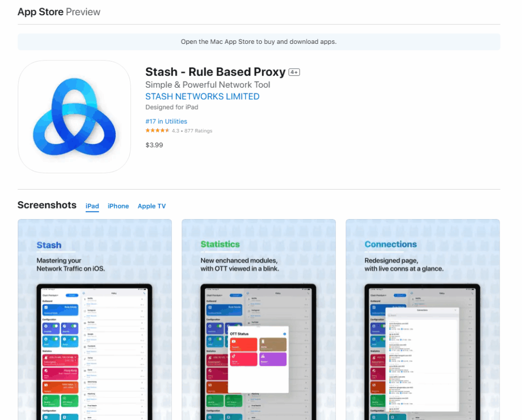This screenshot has width=522, height=420.
Task: Click the Open the Mac App Store banner
Action: pyautogui.click(x=259, y=42)
